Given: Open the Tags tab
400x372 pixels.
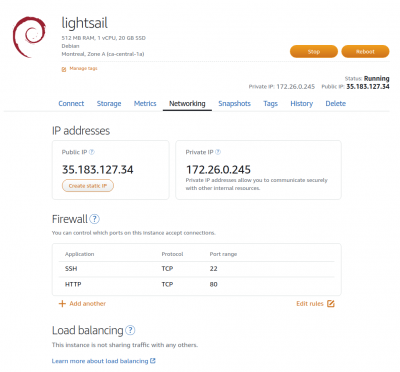Looking at the screenshot, I should 270,104.
